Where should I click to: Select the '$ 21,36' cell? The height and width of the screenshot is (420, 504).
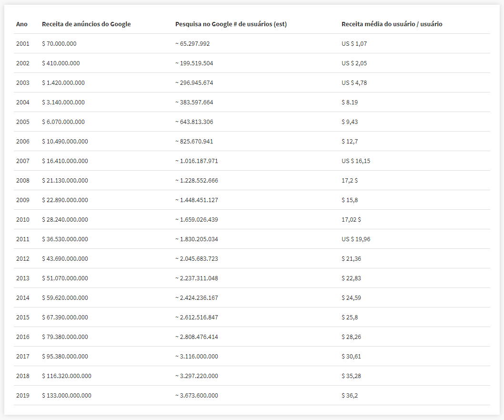[x=351, y=259]
